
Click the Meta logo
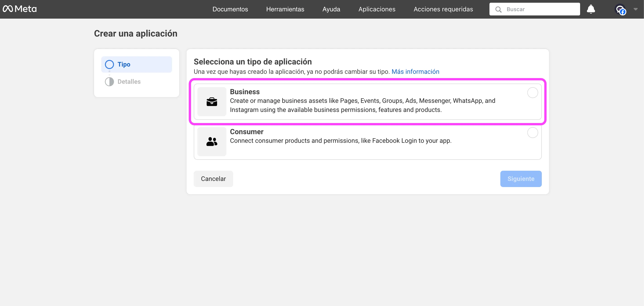point(19,9)
